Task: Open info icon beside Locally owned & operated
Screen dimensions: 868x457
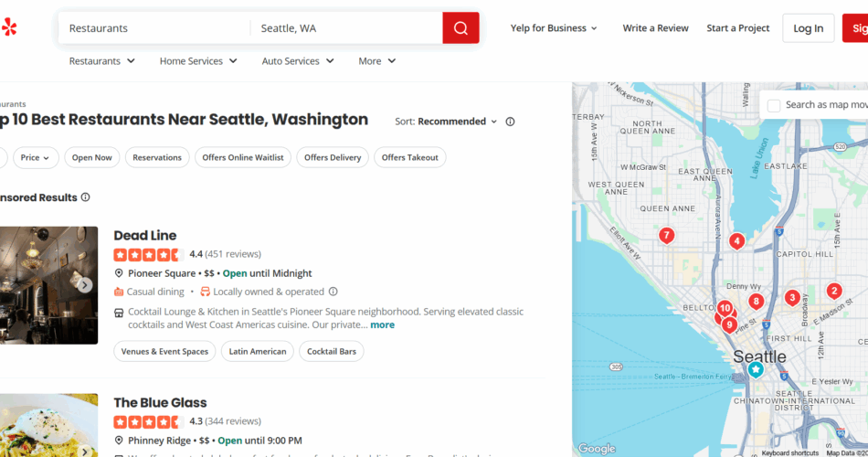Action: pos(333,292)
